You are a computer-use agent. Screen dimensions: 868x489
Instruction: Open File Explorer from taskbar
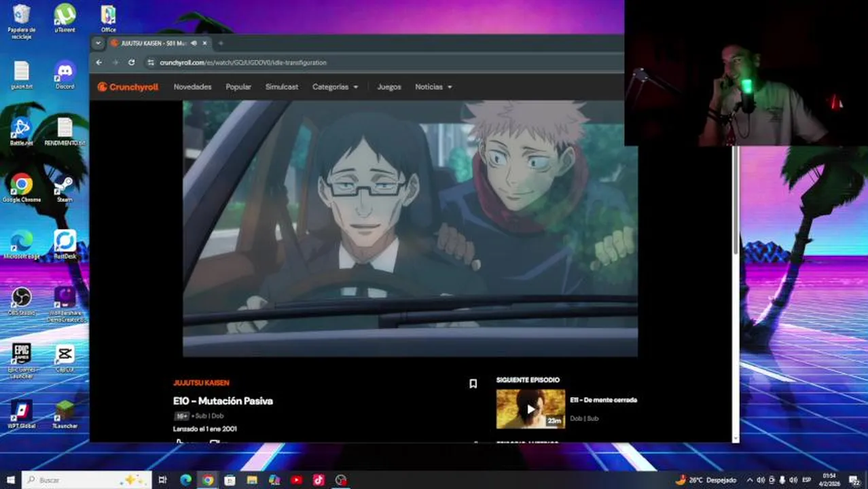(x=252, y=480)
